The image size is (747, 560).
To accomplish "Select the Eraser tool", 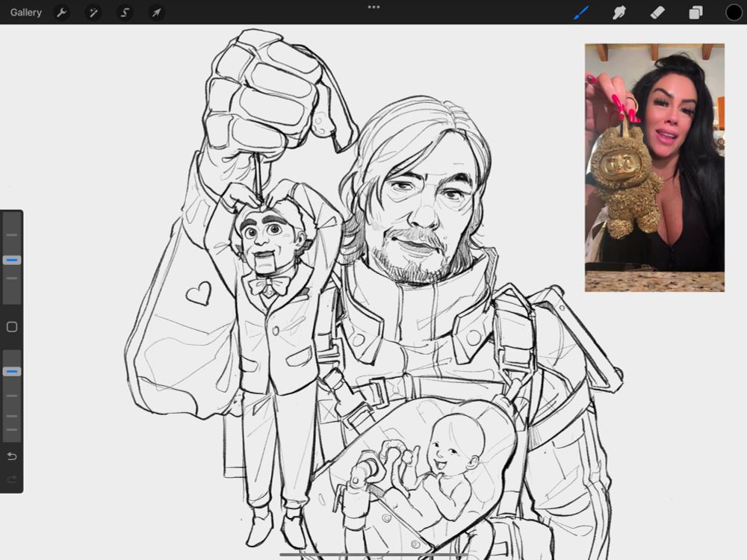I will [x=657, y=13].
